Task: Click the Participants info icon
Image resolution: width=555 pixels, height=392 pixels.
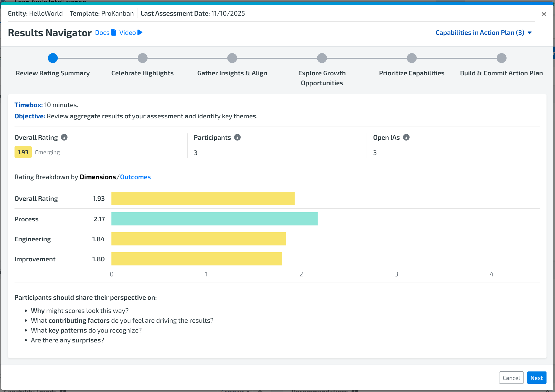Action: click(237, 137)
